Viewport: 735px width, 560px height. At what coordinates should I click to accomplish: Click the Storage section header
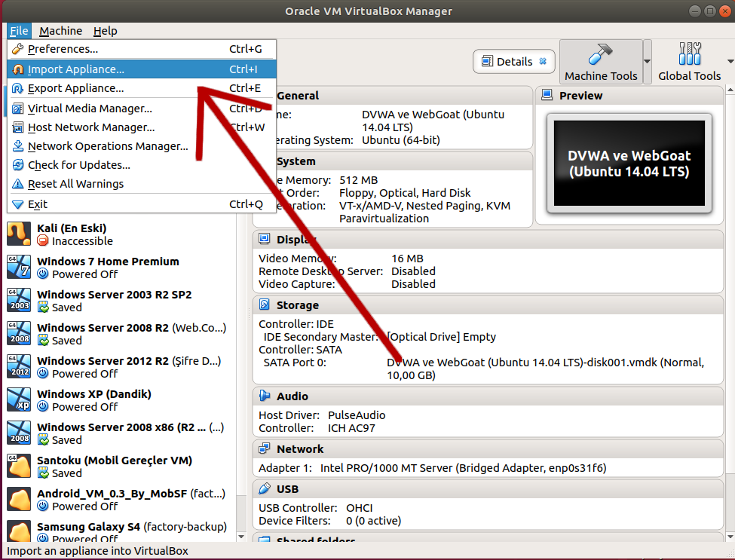point(488,305)
